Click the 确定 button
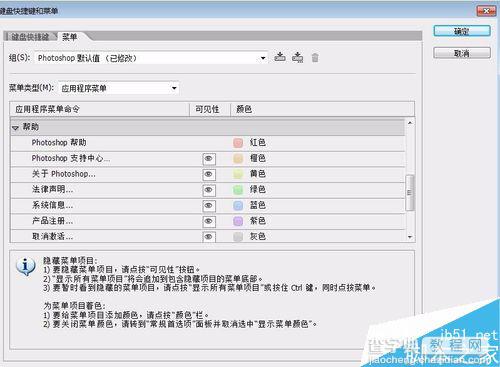 tap(462, 31)
